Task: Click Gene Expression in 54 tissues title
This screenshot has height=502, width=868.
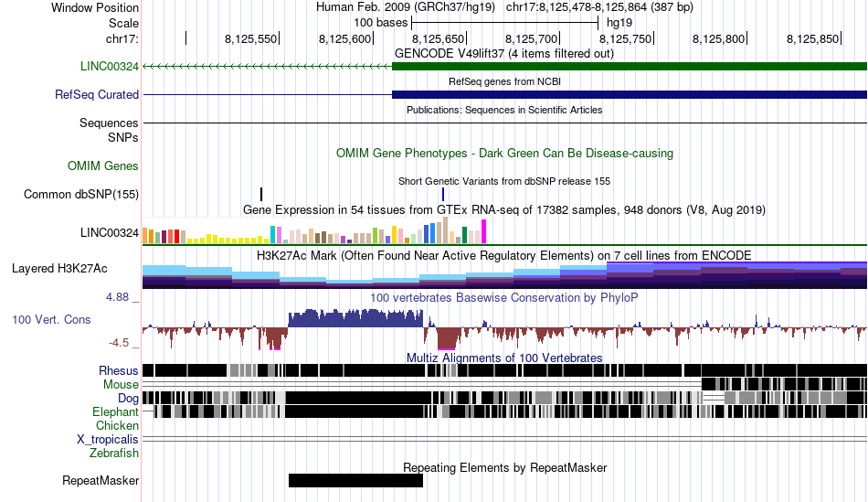Action: pos(503,210)
